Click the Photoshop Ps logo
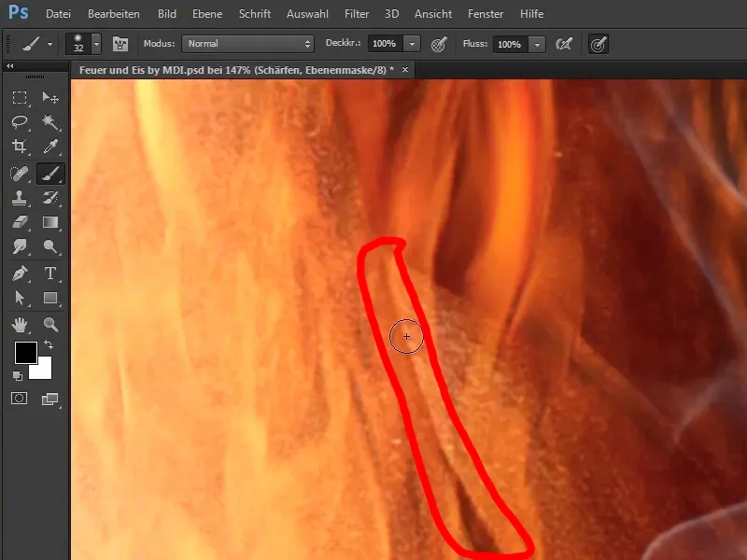This screenshot has width=747, height=560. pos(19,12)
